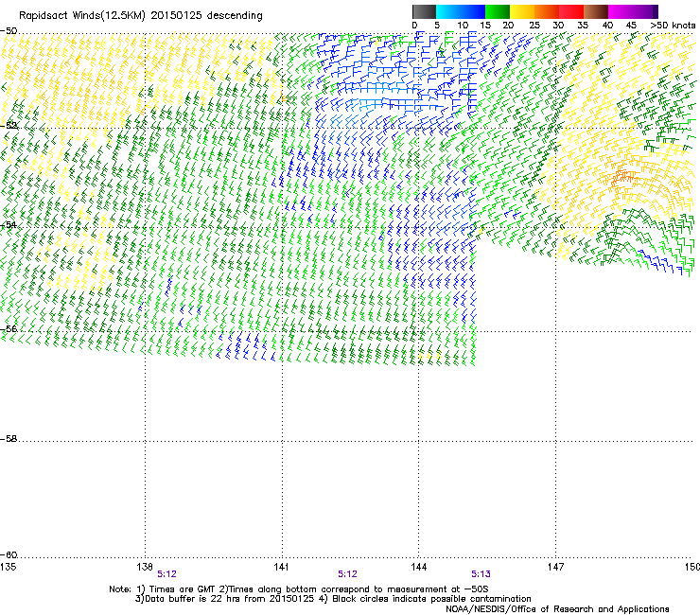Click the NOAA/NESDIS credit text

click(x=557, y=609)
